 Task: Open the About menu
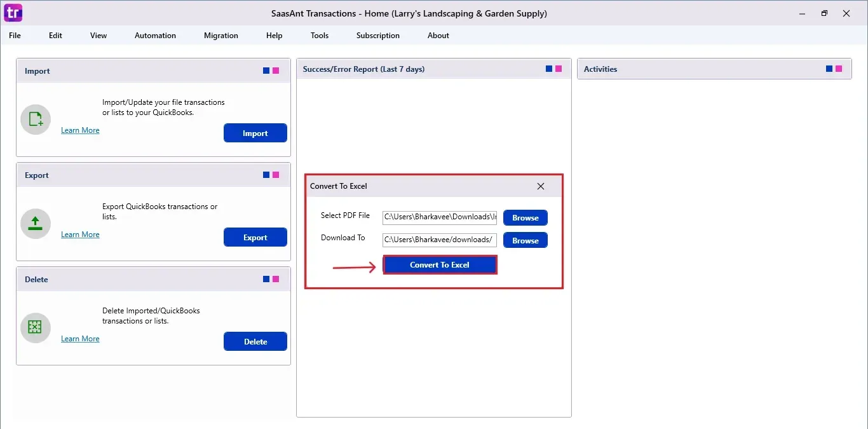pyautogui.click(x=438, y=36)
